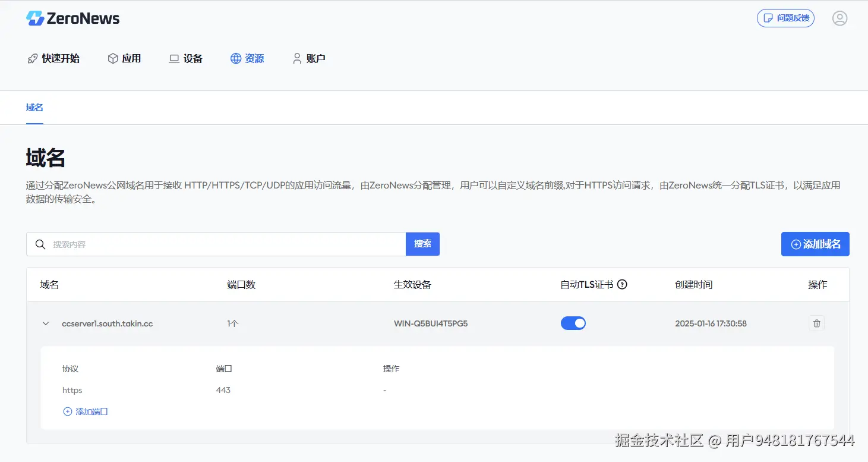Screen dimensions: 868x462
Task: Delete domain ccserver1.south.takin.cc with trash icon
Action: pyautogui.click(x=817, y=323)
